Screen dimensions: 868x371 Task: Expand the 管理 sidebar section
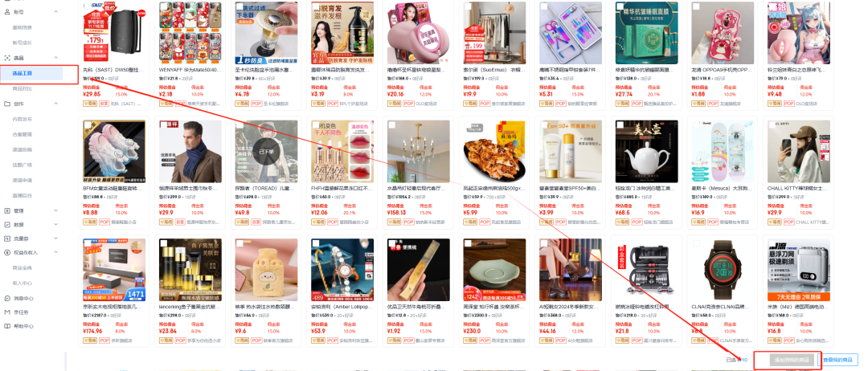pos(56,210)
